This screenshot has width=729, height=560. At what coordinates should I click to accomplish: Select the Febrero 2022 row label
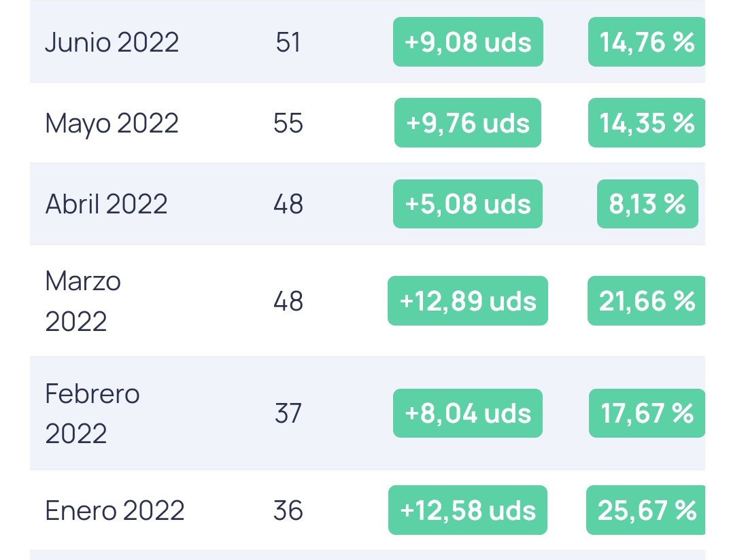[x=92, y=414]
